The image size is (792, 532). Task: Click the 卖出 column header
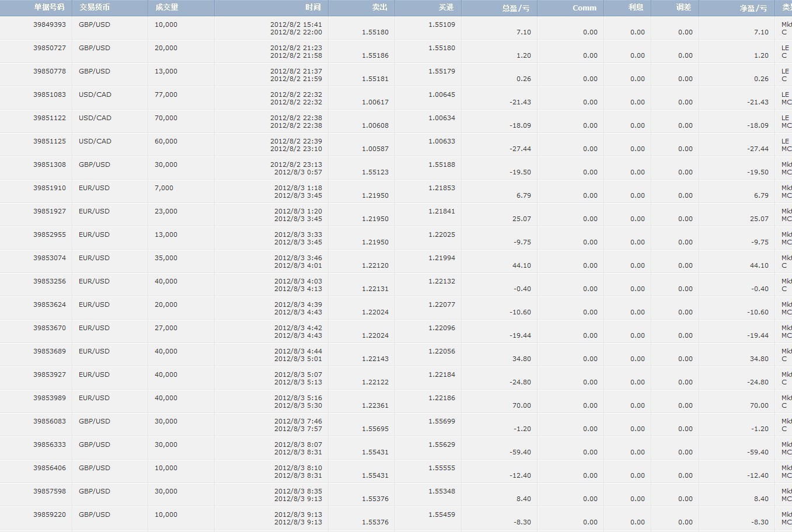(x=361, y=8)
